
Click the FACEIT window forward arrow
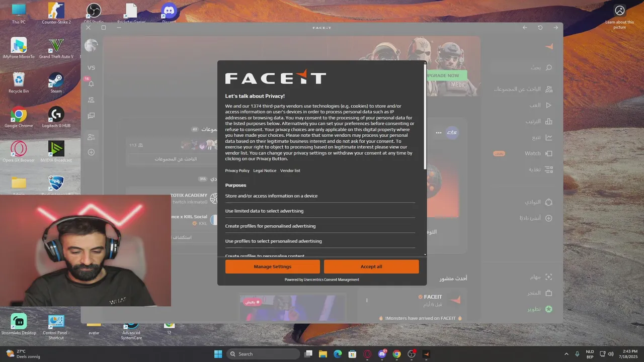coord(555,28)
